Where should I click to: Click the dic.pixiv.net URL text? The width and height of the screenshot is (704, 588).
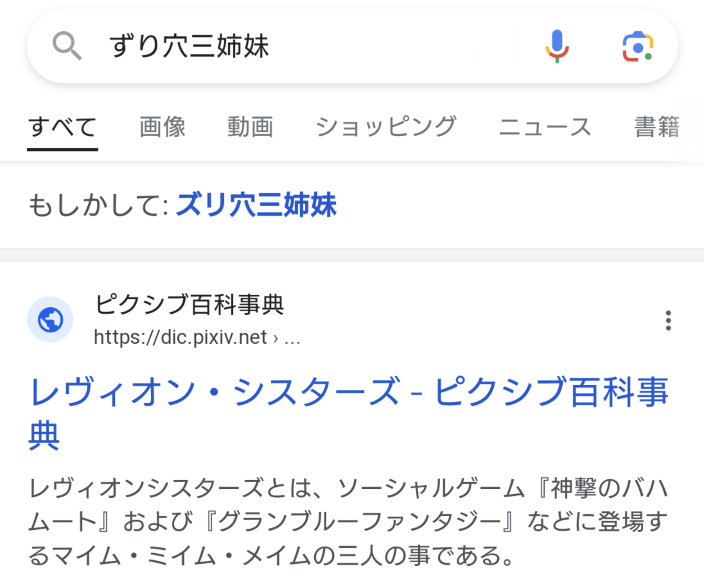pos(180,337)
